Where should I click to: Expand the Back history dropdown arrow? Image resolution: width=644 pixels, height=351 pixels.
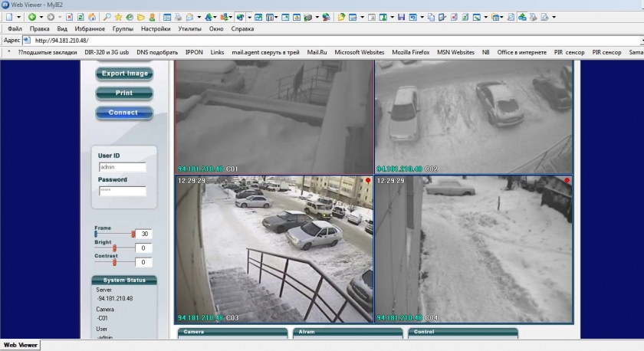tap(41, 17)
